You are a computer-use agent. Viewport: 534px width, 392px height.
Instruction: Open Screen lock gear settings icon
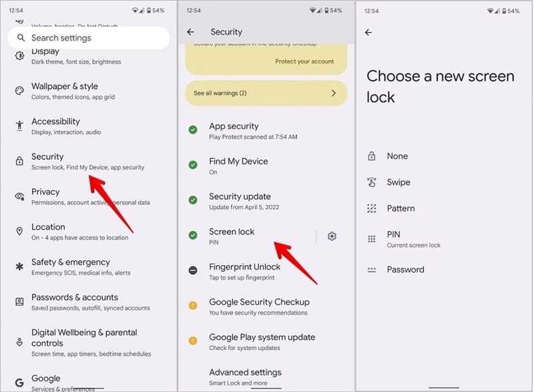(332, 236)
